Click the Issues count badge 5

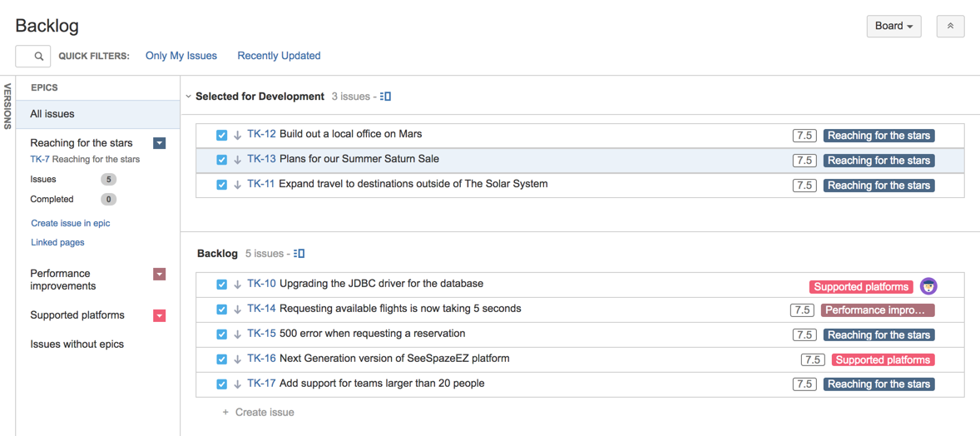click(108, 180)
